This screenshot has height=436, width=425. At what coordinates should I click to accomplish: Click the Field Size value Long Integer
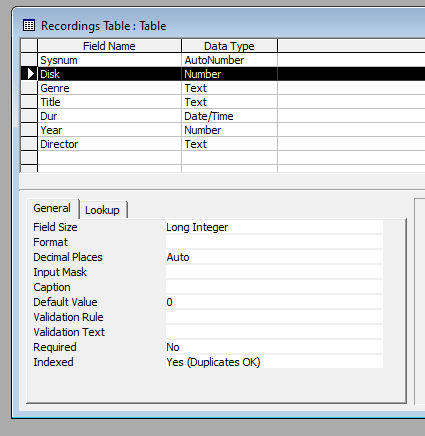coord(274,227)
